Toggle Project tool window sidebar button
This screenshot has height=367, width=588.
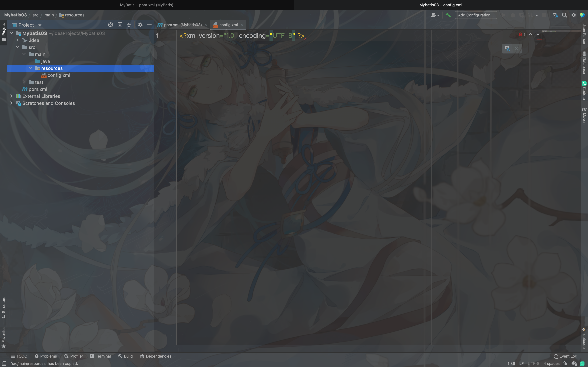pyautogui.click(x=4, y=32)
